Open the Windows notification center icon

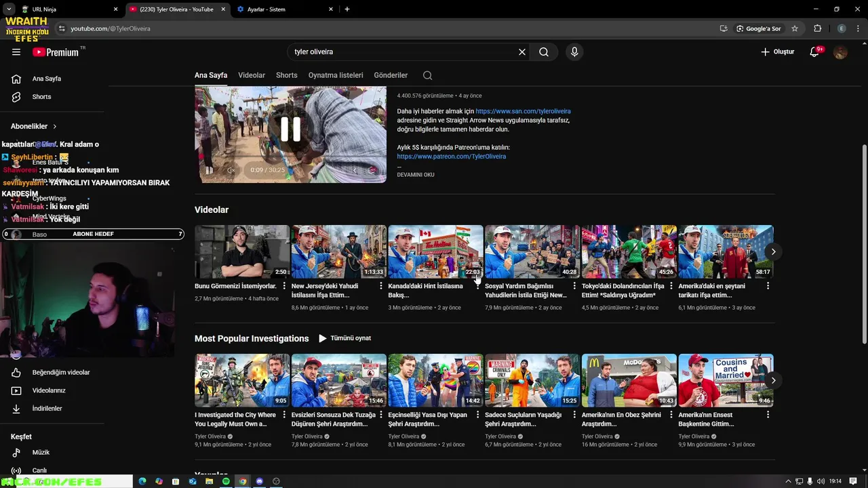[x=853, y=481]
